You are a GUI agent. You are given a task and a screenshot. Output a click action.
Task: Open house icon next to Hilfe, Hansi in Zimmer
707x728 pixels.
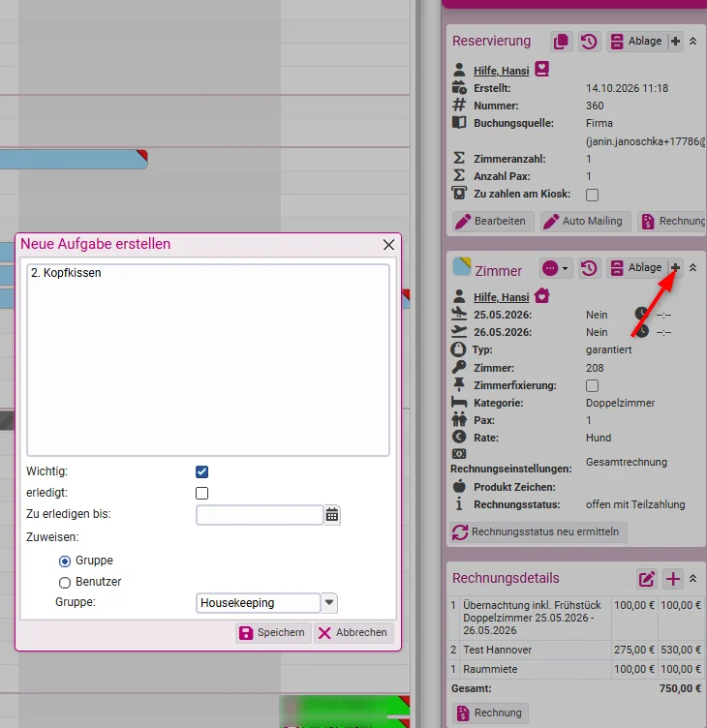click(542, 296)
